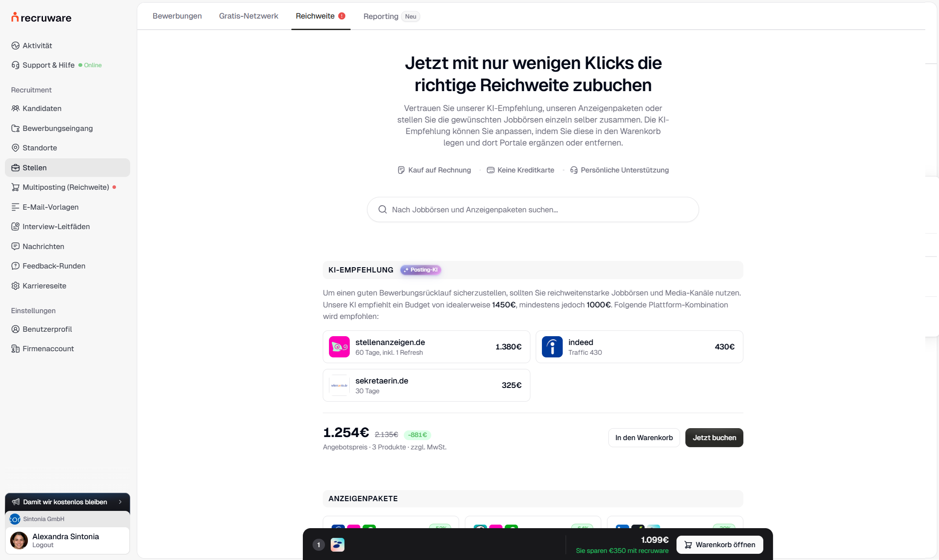This screenshot has width=939, height=560.
Task: Open Bewerbungseingang section
Action: click(x=58, y=128)
